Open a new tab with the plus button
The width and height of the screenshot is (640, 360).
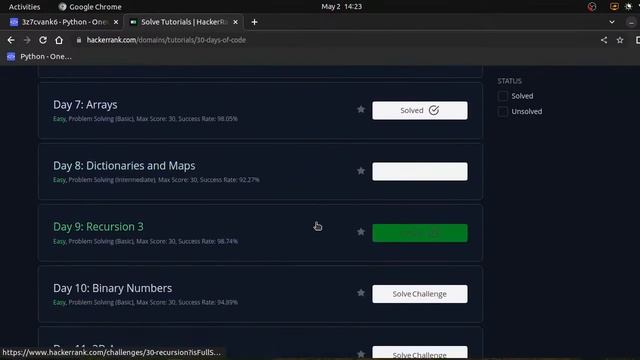click(254, 22)
